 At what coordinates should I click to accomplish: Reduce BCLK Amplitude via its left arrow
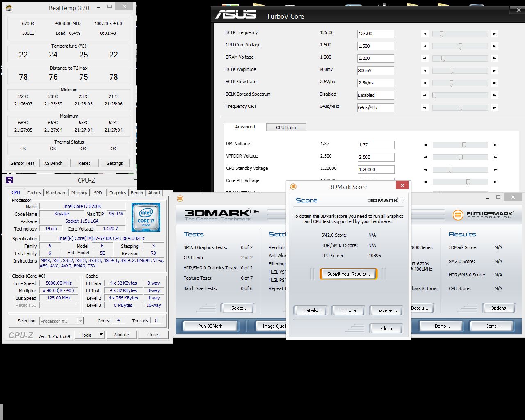point(425,71)
